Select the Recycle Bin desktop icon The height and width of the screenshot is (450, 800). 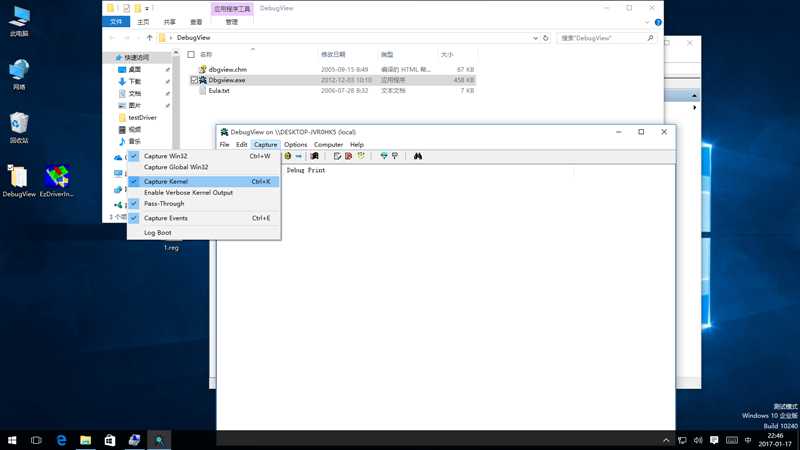coord(19,128)
